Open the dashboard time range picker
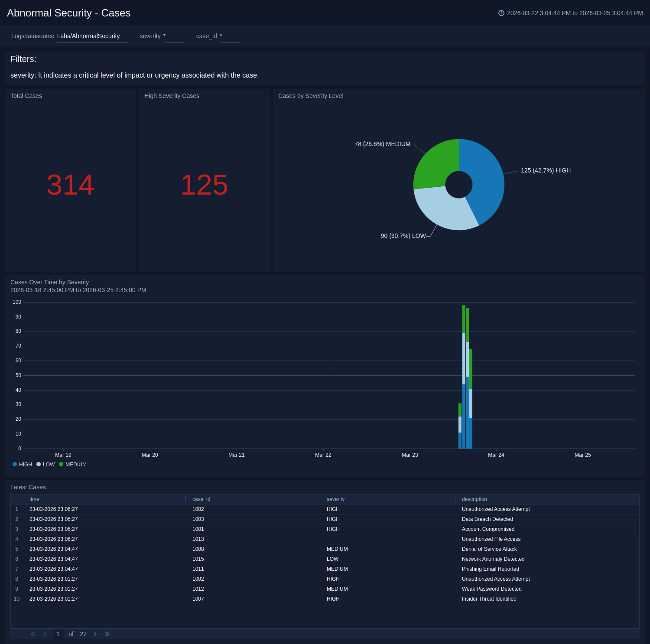The height and width of the screenshot is (644, 650). click(x=575, y=13)
